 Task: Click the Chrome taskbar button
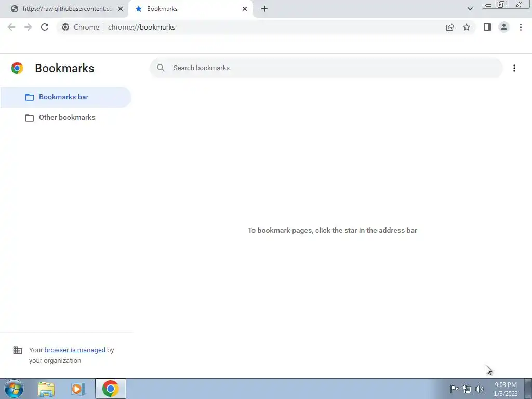(x=111, y=389)
